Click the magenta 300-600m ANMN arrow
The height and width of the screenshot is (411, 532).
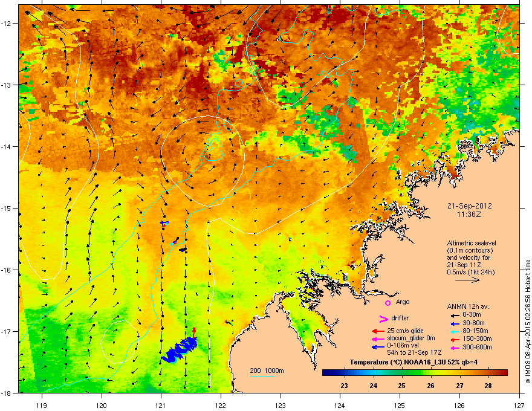[455, 348]
